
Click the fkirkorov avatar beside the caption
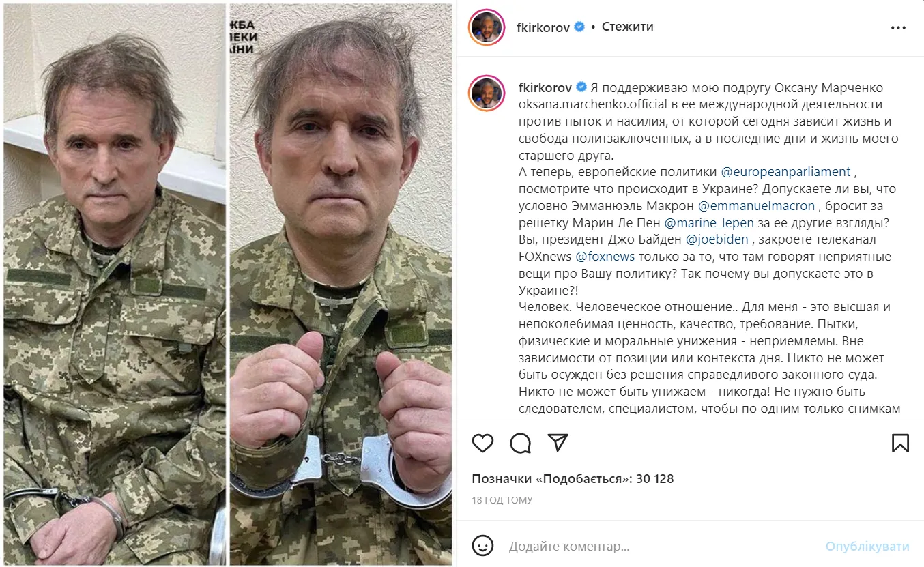click(486, 93)
